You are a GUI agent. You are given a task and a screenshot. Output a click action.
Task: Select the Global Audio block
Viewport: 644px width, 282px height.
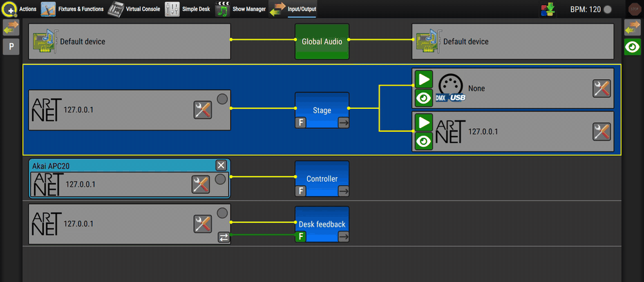[x=322, y=41]
